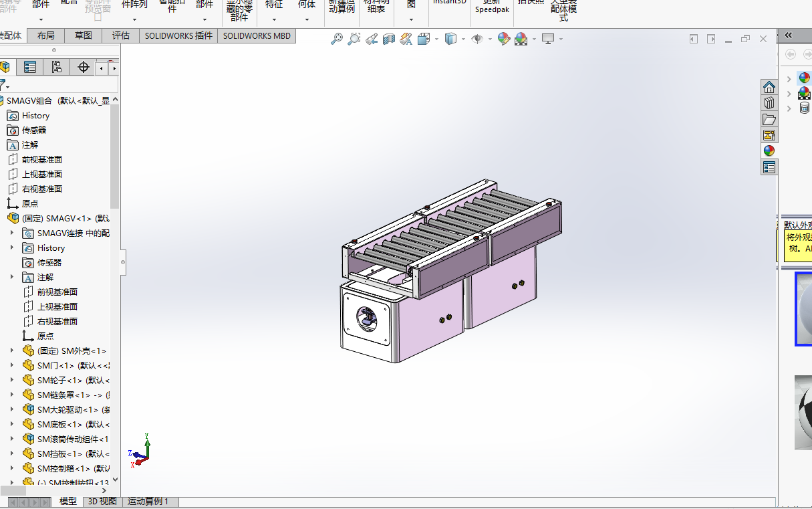Screen dimensions: 812x509
Task: Expand the (固定) SM外壳<1> component
Action: pyautogui.click(x=11, y=350)
